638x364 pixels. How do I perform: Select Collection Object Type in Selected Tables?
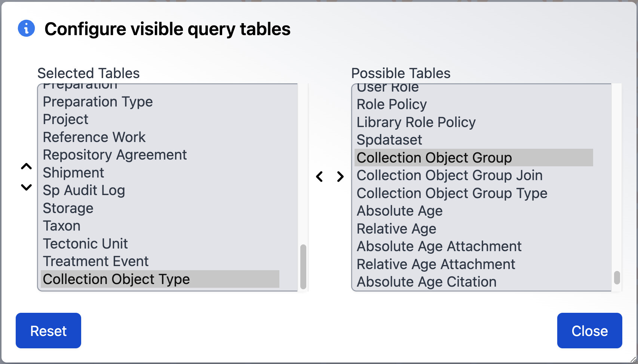(x=160, y=279)
